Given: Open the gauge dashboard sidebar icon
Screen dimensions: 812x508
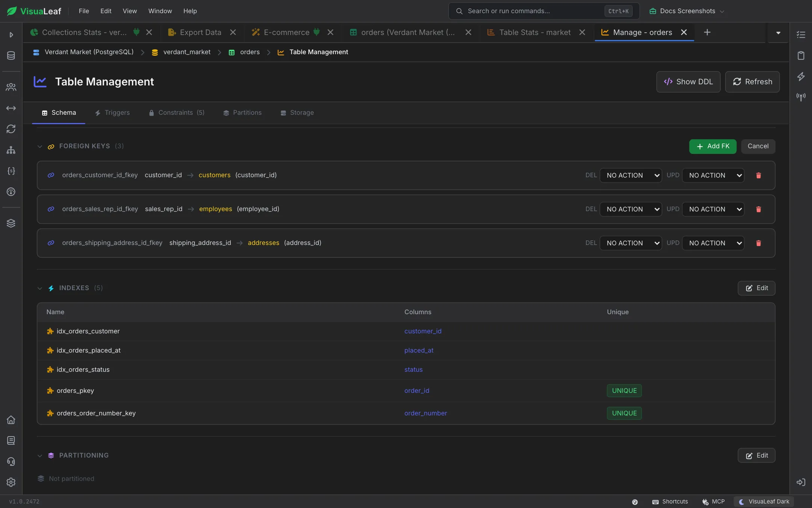Looking at the screenshot, I should (11, 192).
